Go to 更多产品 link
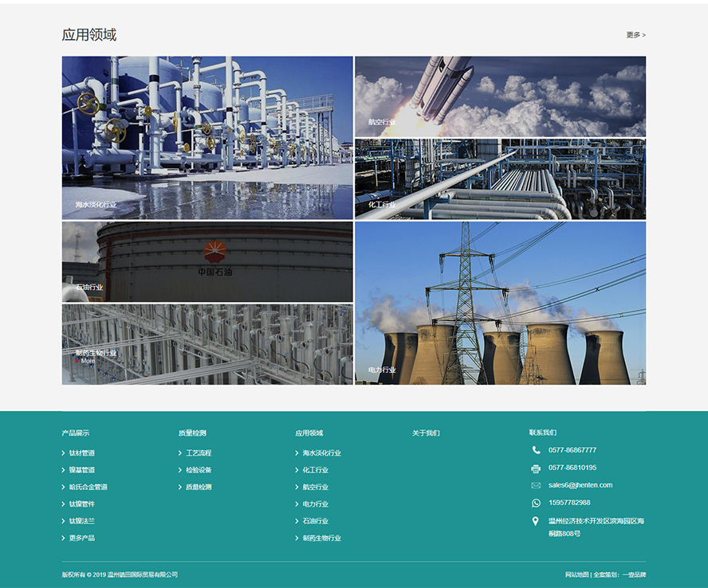 pos(82,538)
